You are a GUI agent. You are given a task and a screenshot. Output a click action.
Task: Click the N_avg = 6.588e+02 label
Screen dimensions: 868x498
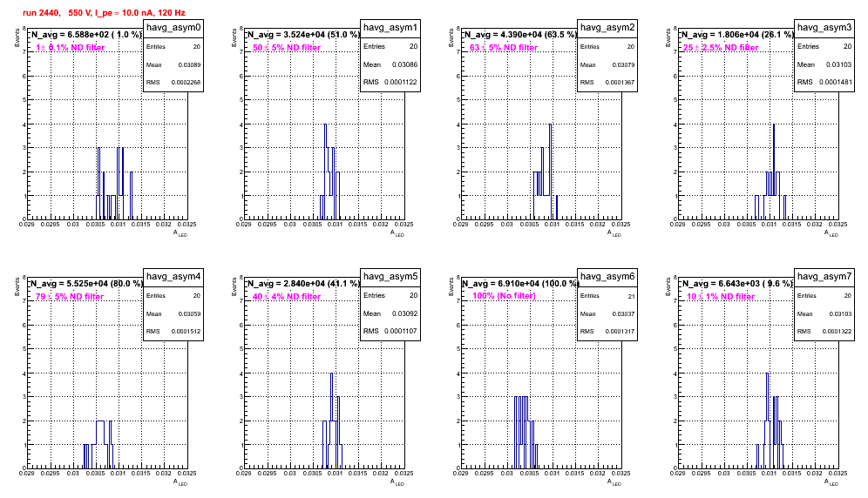[85, 35]
